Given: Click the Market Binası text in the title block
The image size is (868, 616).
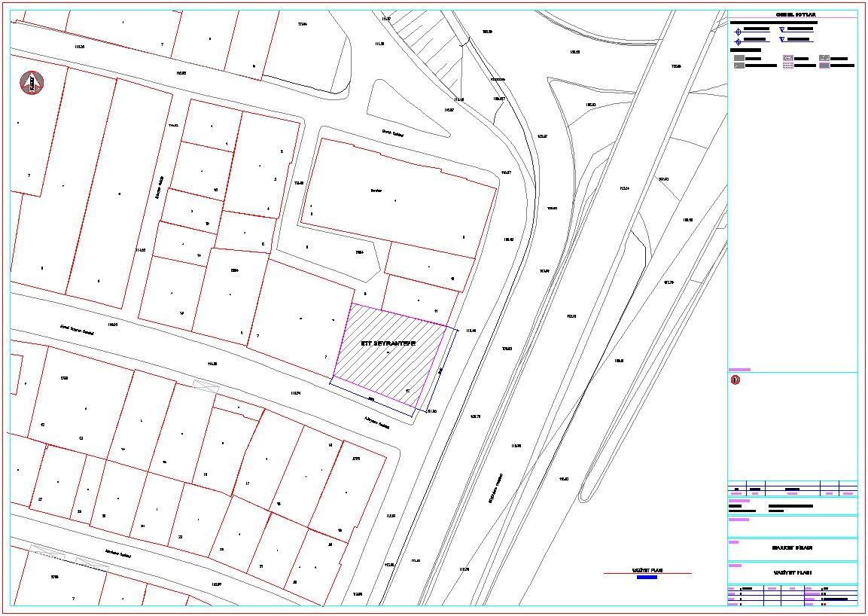Looking at the screenshot, I should click(x=792, y=548).
